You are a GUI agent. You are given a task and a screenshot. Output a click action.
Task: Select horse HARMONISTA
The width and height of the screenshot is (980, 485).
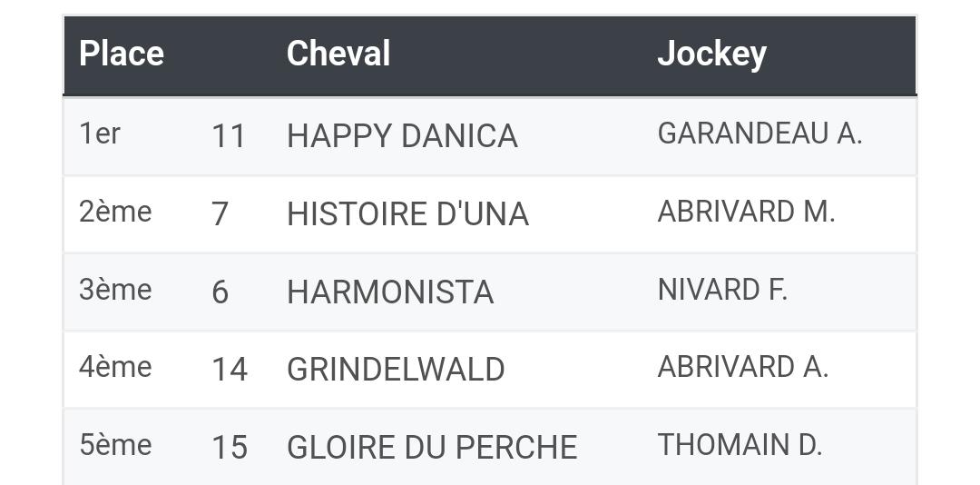pos(390,292)
